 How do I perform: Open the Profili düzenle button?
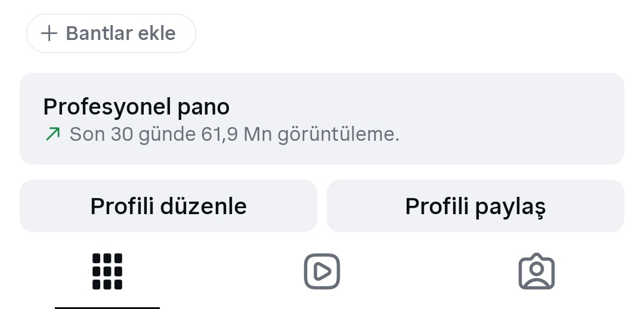168,206
